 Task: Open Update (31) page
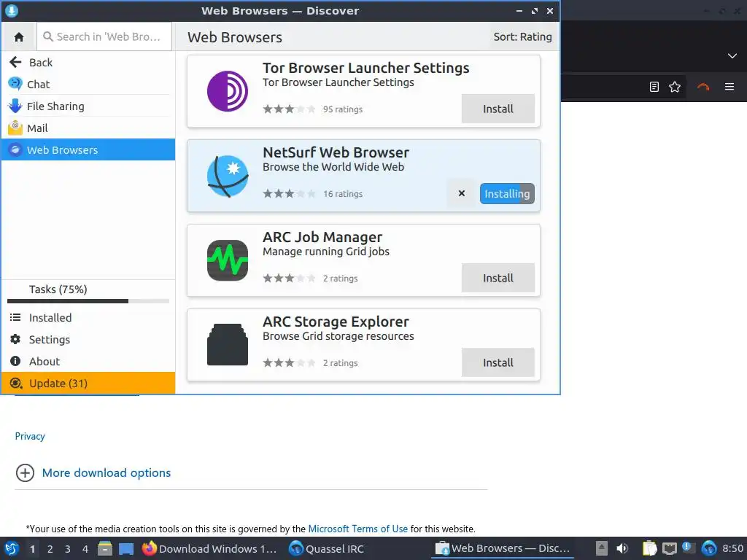click(88, 384)
